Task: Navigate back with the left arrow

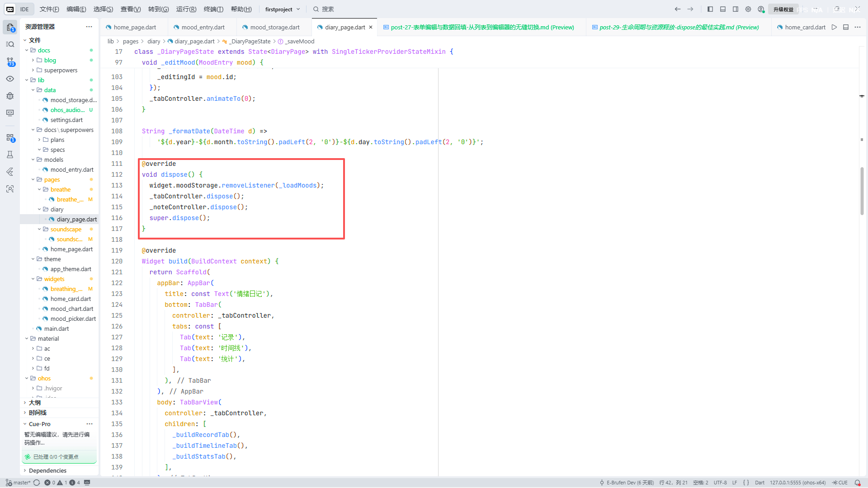Action: tap(677, 9)
